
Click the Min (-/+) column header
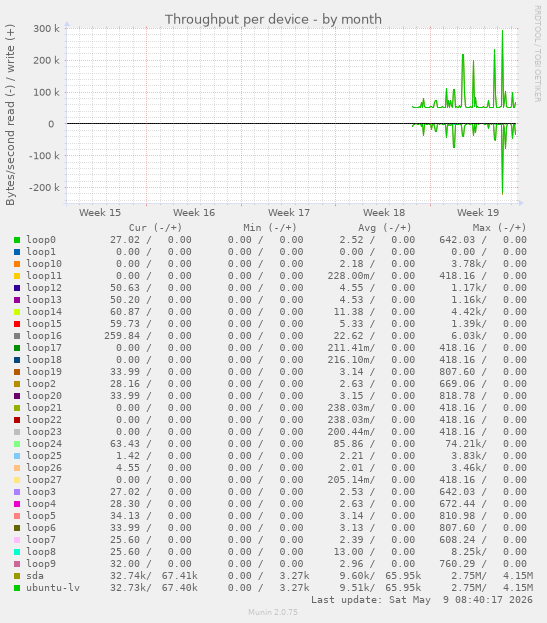[x=270, y=228]
